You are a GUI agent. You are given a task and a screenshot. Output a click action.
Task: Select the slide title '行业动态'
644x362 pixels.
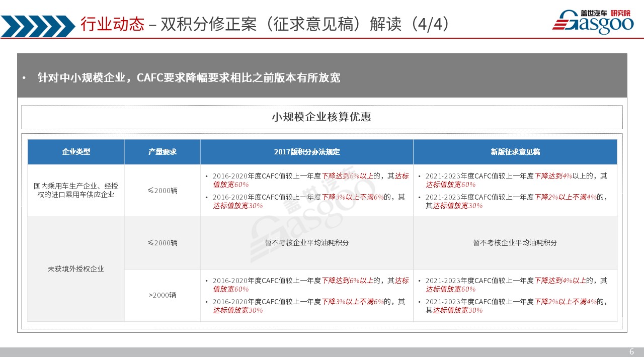[x=113, y=24]
